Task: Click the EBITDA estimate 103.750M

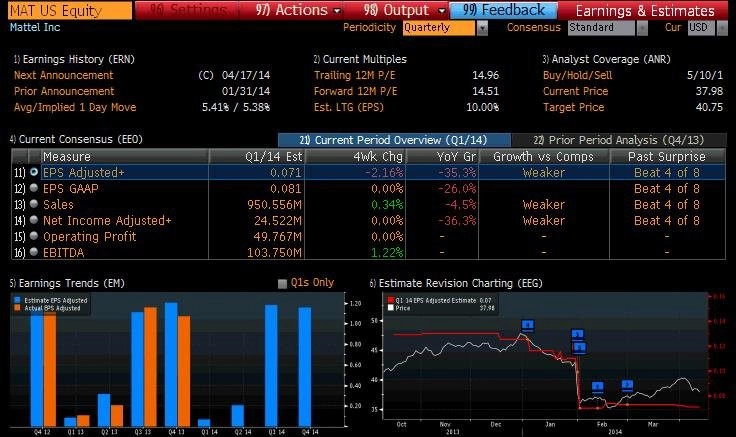Action: point(275,253)
